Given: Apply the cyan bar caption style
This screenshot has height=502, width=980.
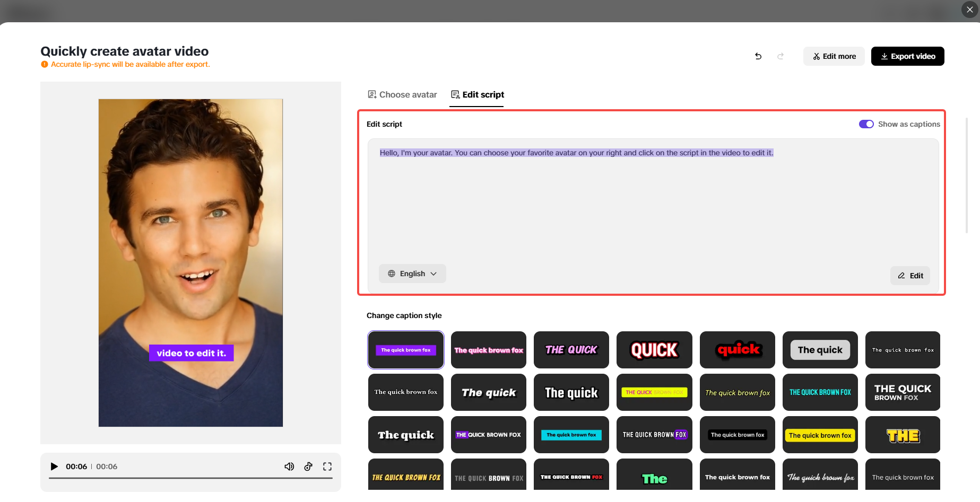Looking at the screenshot, I should click(x=571, y=435).
